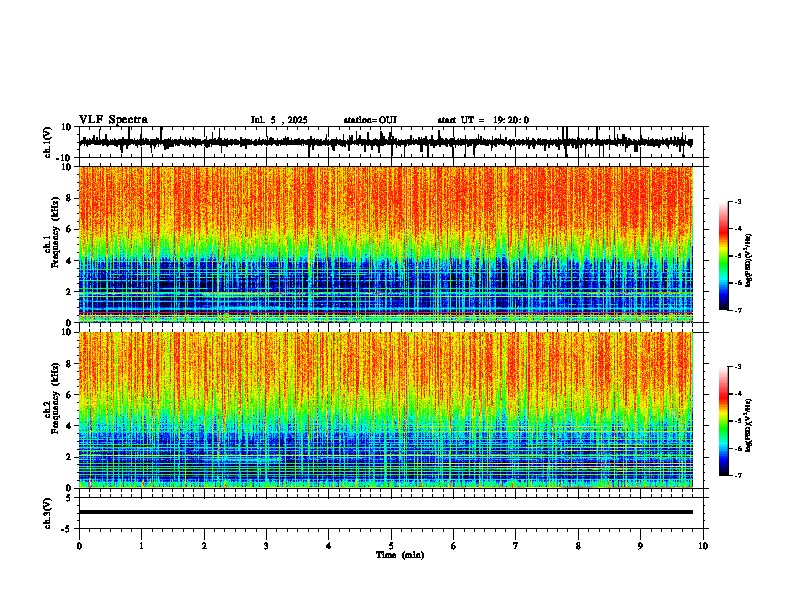Click the "1" tick on the time axis
This screenshot has height=612, width=792.
141,546
